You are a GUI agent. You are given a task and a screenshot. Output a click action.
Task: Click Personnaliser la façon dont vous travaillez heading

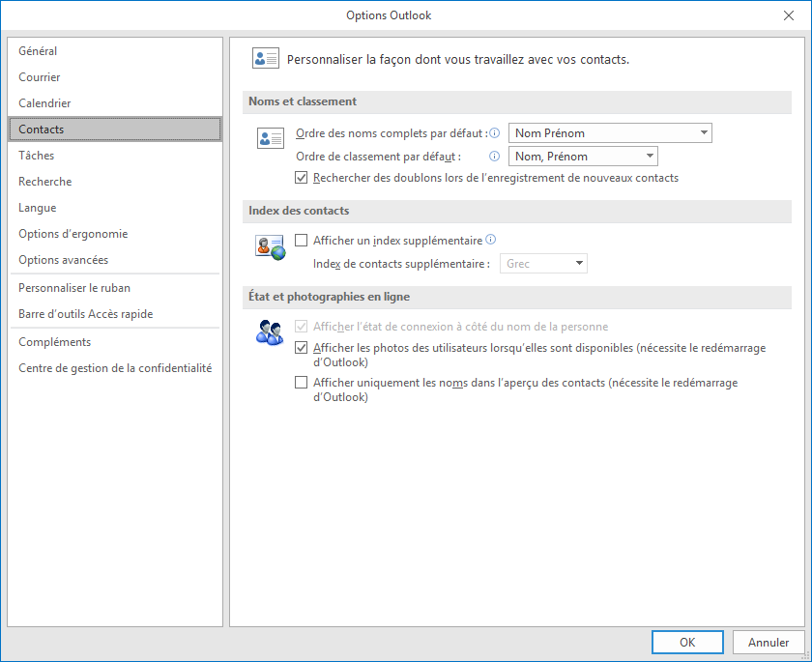point(458,60)
